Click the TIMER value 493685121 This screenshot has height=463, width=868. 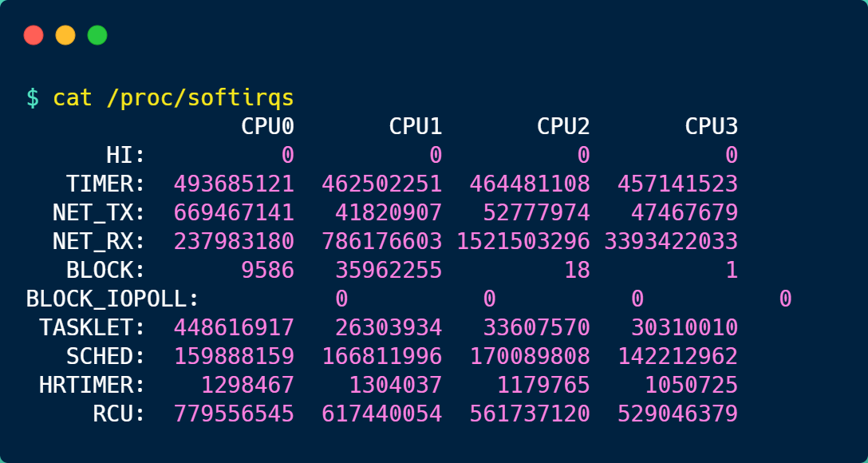(234, 184)
